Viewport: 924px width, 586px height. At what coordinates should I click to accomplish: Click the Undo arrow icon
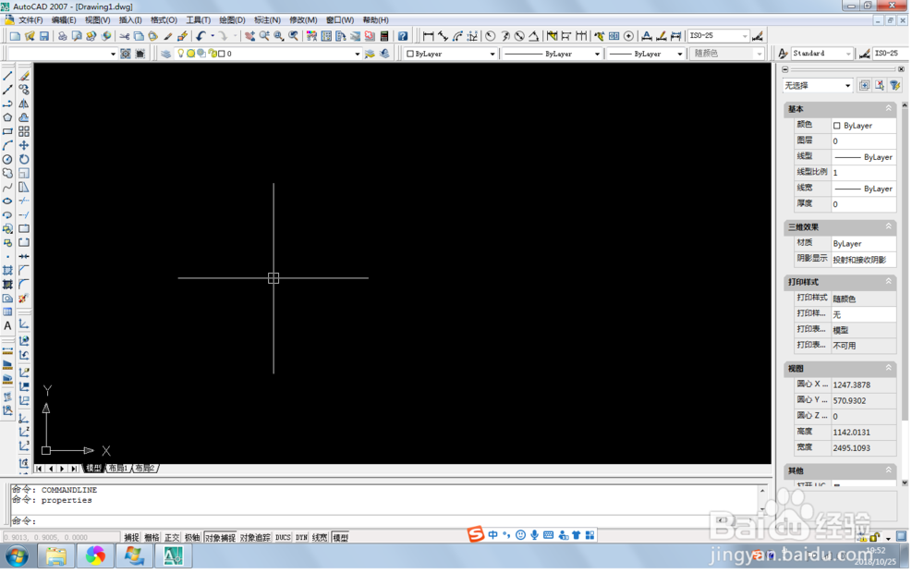pos(201,37)
